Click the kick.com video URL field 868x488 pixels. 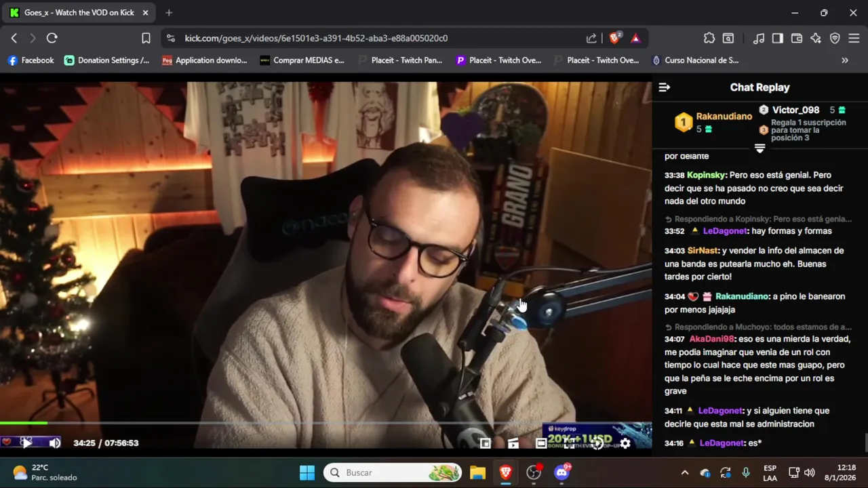click(316, 38)
